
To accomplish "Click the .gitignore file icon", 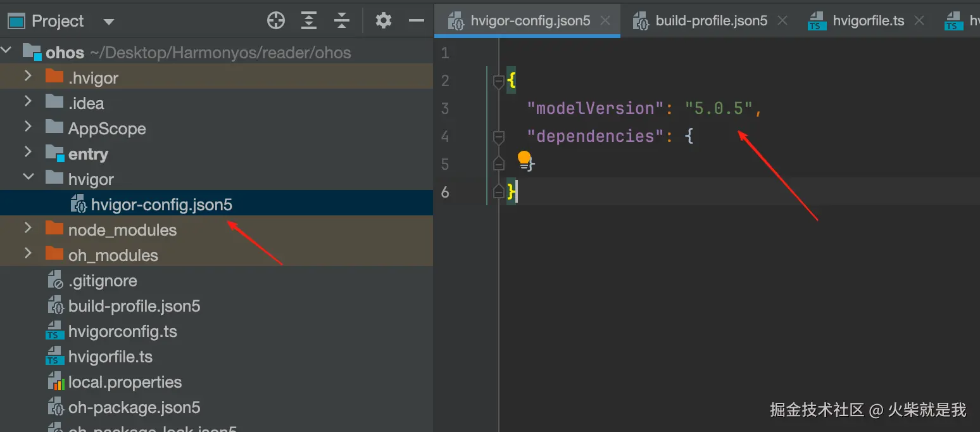I will (57, 281).
